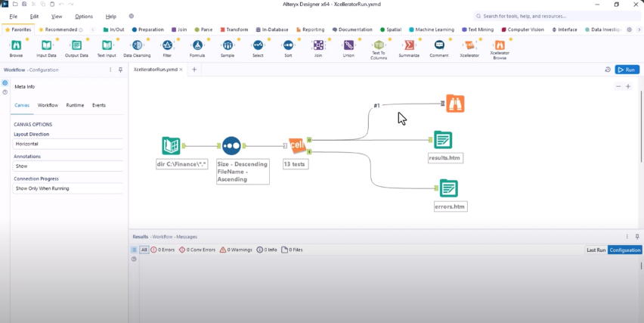Open the globe language icon in menu bar
The image size is (644, 323).
click(x=132, y=17)
